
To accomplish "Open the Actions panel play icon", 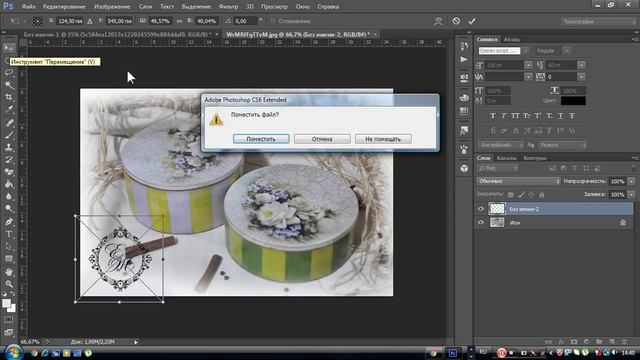I will 464,60.
